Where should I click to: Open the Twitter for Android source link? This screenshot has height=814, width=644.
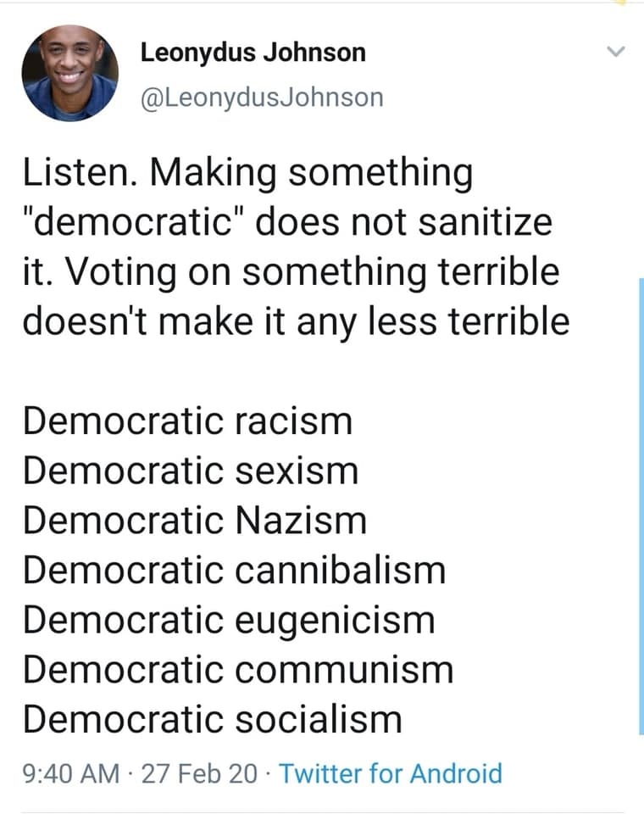point(391,773)
